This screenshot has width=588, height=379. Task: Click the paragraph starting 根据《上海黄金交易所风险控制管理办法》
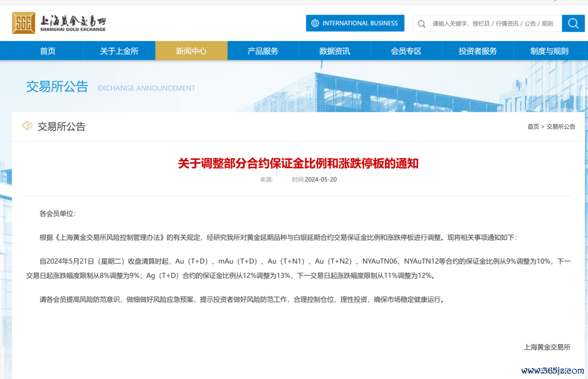click(x=278, y=238)
